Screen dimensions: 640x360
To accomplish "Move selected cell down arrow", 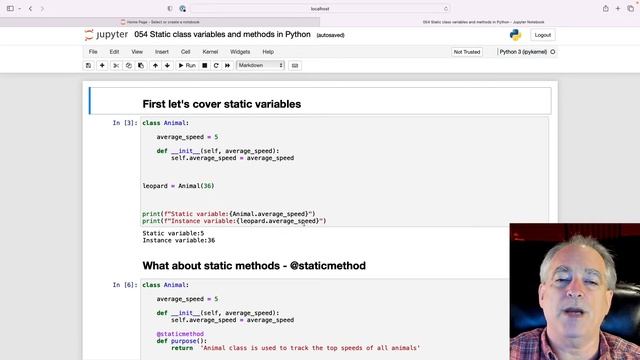I will pyautogui.click(x=167, y=65).
